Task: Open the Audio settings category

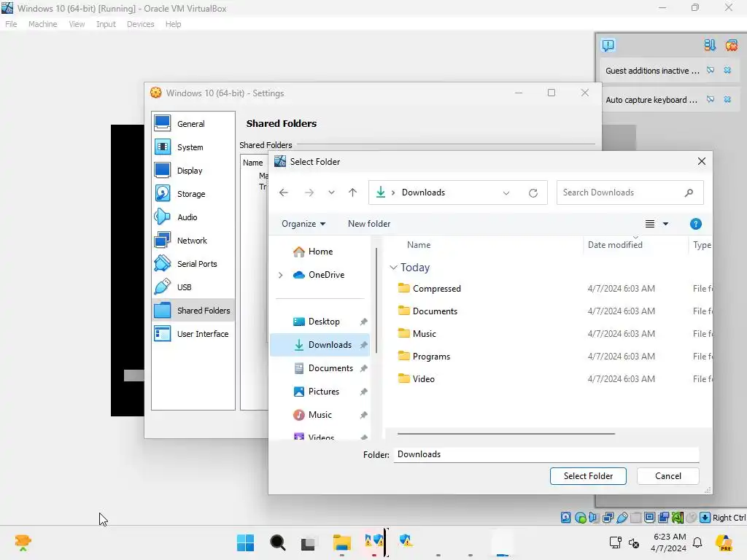Action: pos(193,217)
